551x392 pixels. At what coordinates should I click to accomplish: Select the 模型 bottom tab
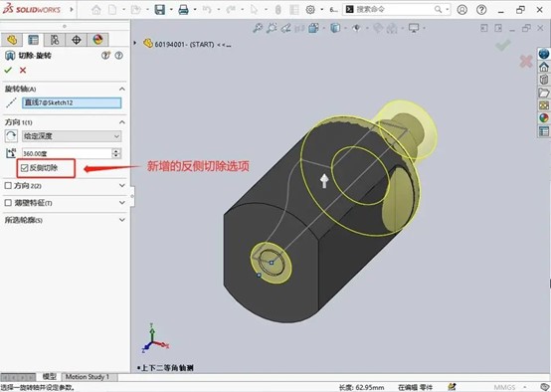tap(49, 377)
